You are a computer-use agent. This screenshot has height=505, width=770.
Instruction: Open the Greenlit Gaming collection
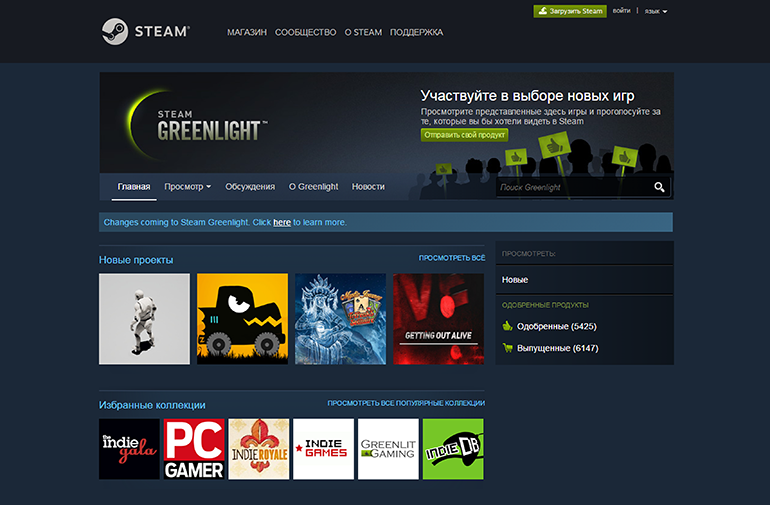pos(388,449)
